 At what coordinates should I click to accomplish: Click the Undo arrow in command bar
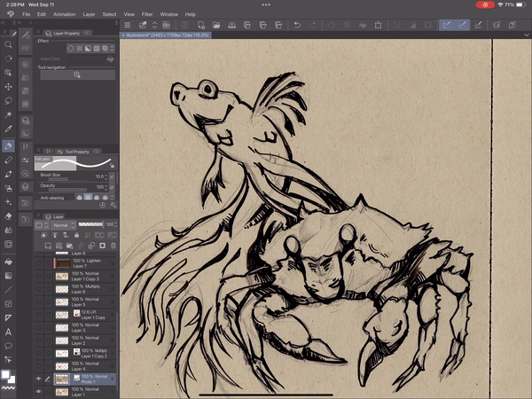click(298, 26)
